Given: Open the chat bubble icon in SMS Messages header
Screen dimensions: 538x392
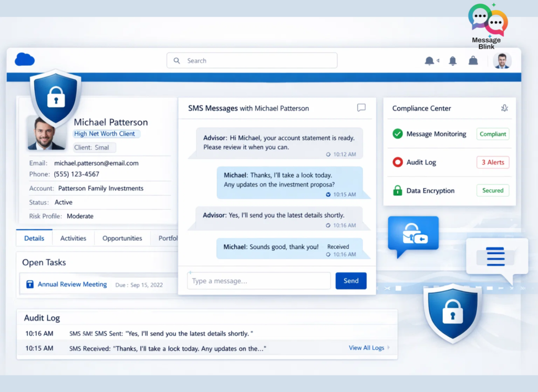Looking at the screenshot, I should click(x=361, y=108).
